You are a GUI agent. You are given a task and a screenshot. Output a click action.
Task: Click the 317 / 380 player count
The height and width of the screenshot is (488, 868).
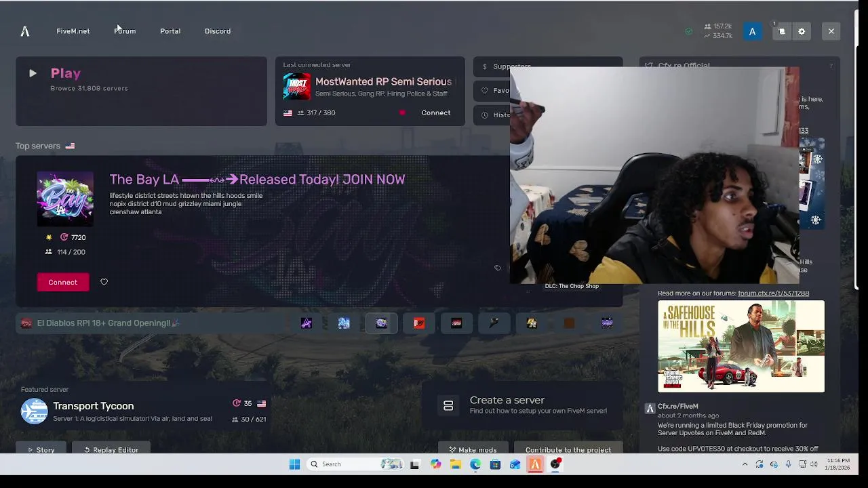pos(316,113)
